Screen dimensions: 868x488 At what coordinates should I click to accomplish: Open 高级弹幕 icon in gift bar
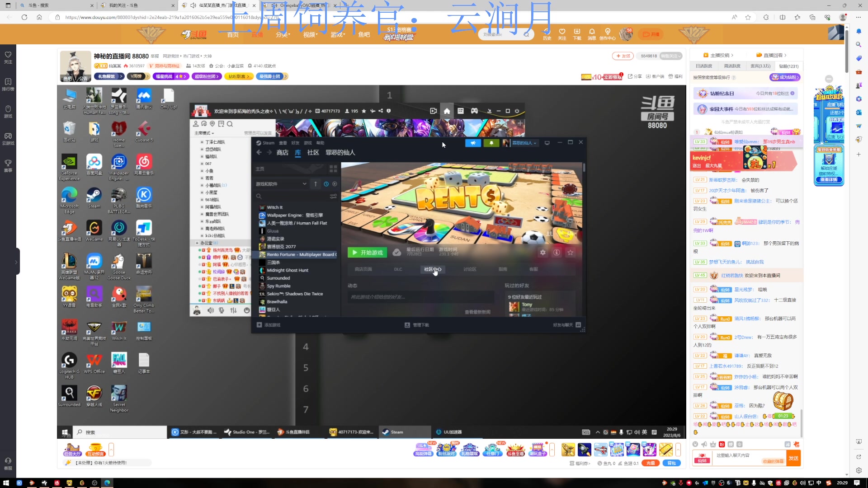pyautogui.click(x=423, y=450)
